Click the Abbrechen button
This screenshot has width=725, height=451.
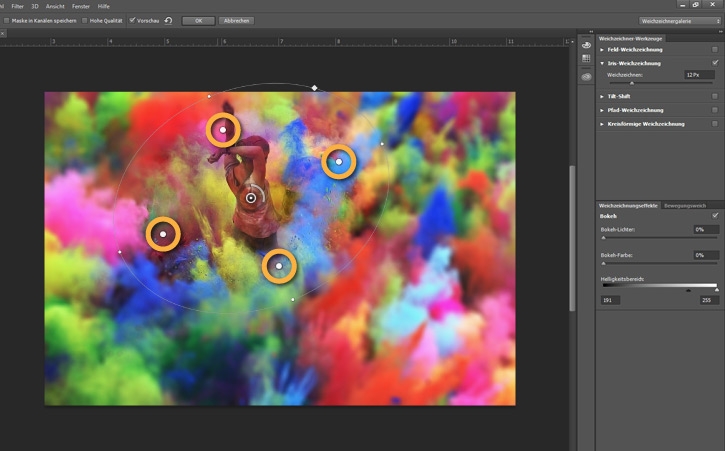pyautogui.click(x=236, y=20)
